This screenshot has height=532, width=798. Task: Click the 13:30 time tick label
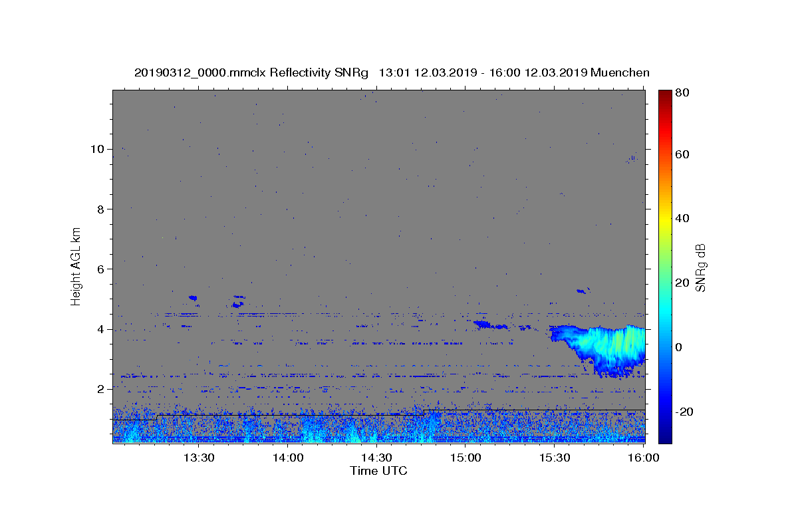(198, 458)
